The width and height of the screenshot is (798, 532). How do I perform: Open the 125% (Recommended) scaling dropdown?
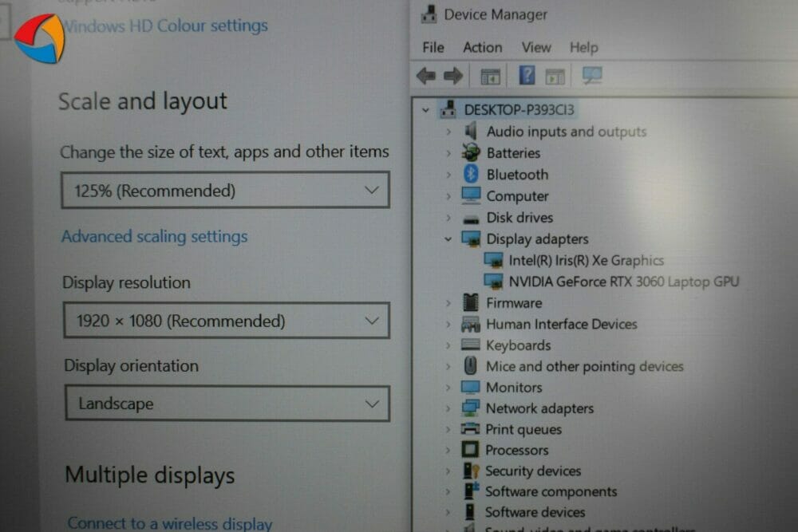tap(226, 190)
